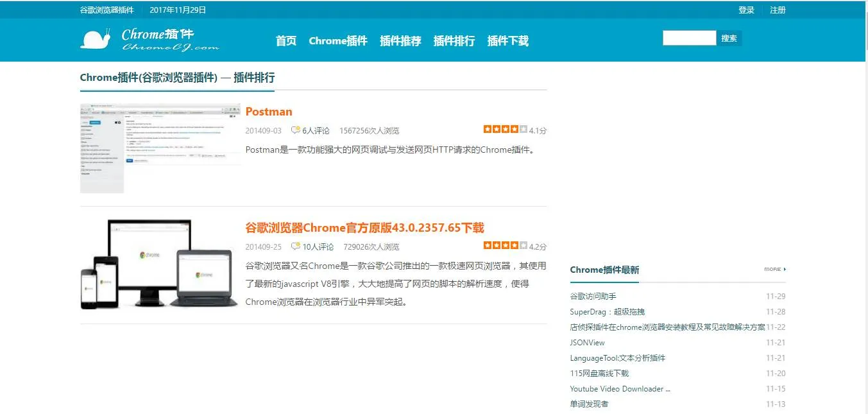The width and height of the screenshot is (868, 414).
Task: Open Postman screenshot thumbnail
Action: tap(160, 148)
